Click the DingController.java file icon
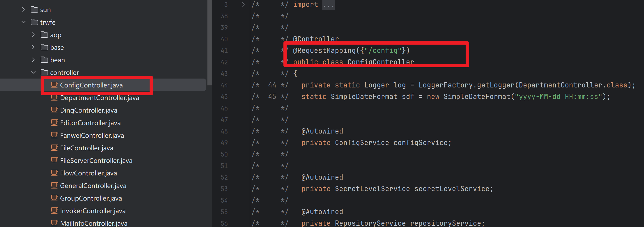This screenshot has height=227, width=644. click(x=54, y=110)
